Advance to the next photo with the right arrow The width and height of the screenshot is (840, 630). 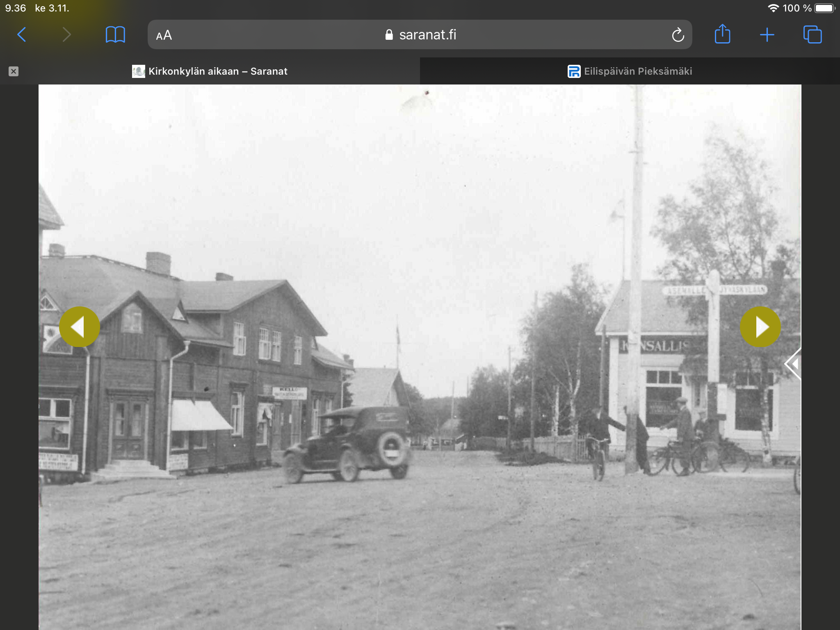pyautogui.click(x=760, y=327)
